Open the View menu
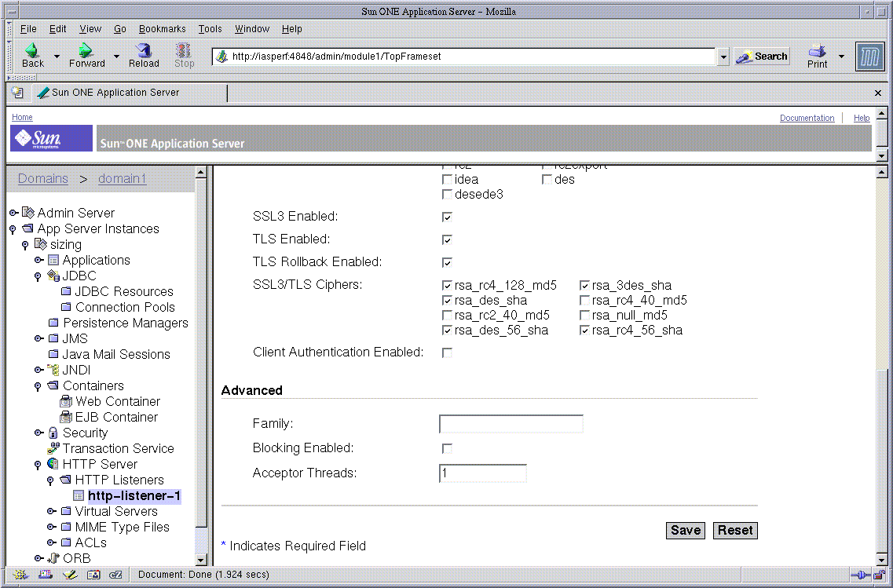The width and height of the screenshot is (893, 588). click(x=90, y=29)
